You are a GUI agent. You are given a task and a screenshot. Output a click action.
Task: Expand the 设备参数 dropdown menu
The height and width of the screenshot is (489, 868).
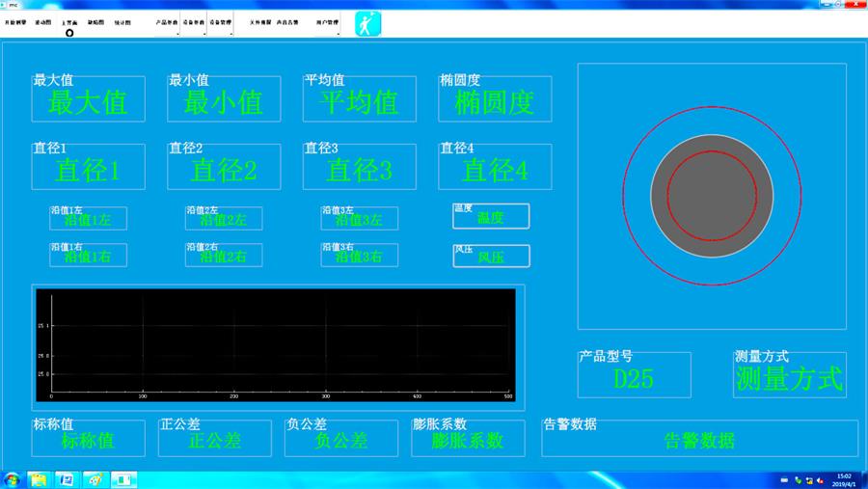[x=194, y=22]
